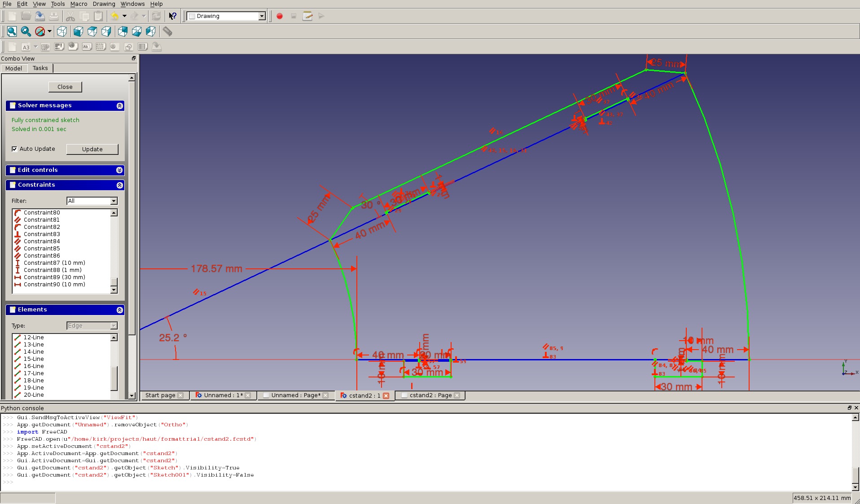The height and width of the screenshot is (504, 860).
Task: Toggle the Auto Update checkbox
Action: coord(14,149)
